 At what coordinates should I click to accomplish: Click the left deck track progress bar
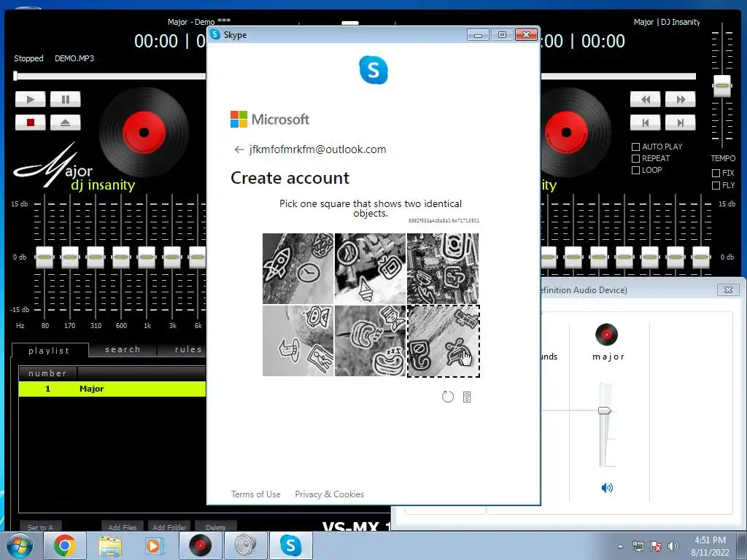coord(111,76)
